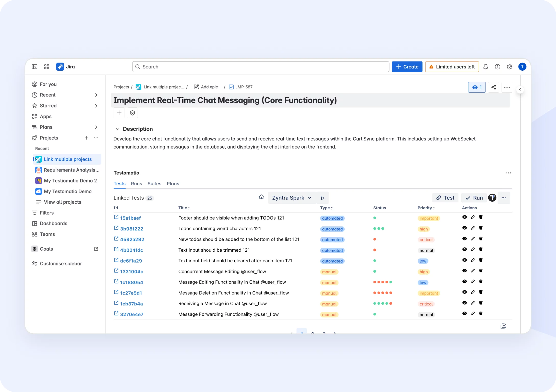Open the app switcher grid icon
The image size is (556, 392).
(46, 67)
